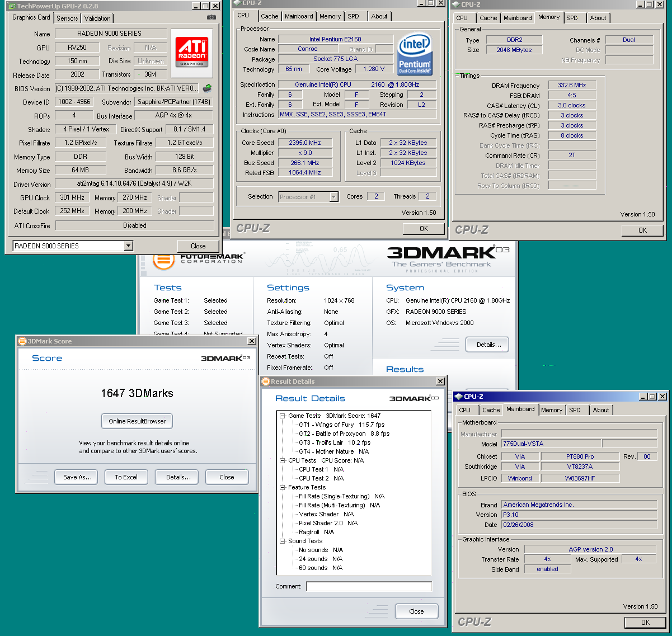Screen dimensions: 672x636
Task: Click the Intel Pentium logo in CPU-Z
Action: [415, 55]
